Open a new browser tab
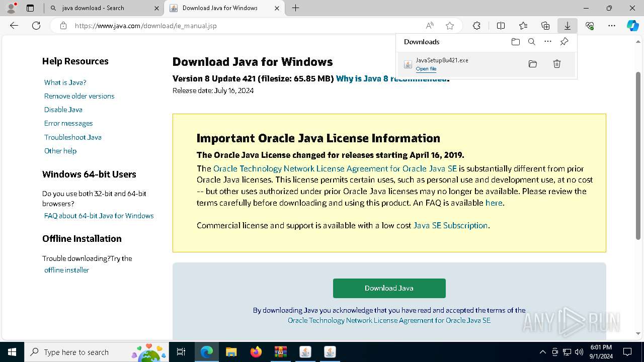This screenshot has height=362, width=644. coord(296,8)
